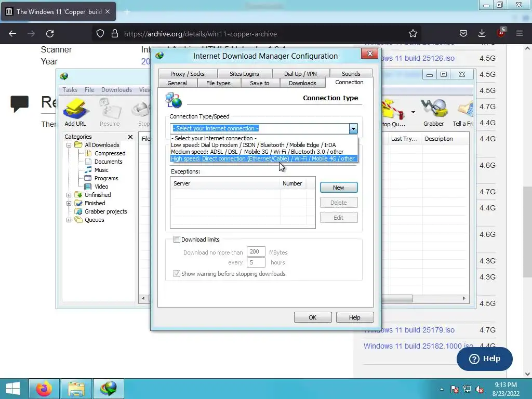The image size is (532, 399).
Task: Open Windows 11 build 25179.iso link
Action: click(409, 330)
